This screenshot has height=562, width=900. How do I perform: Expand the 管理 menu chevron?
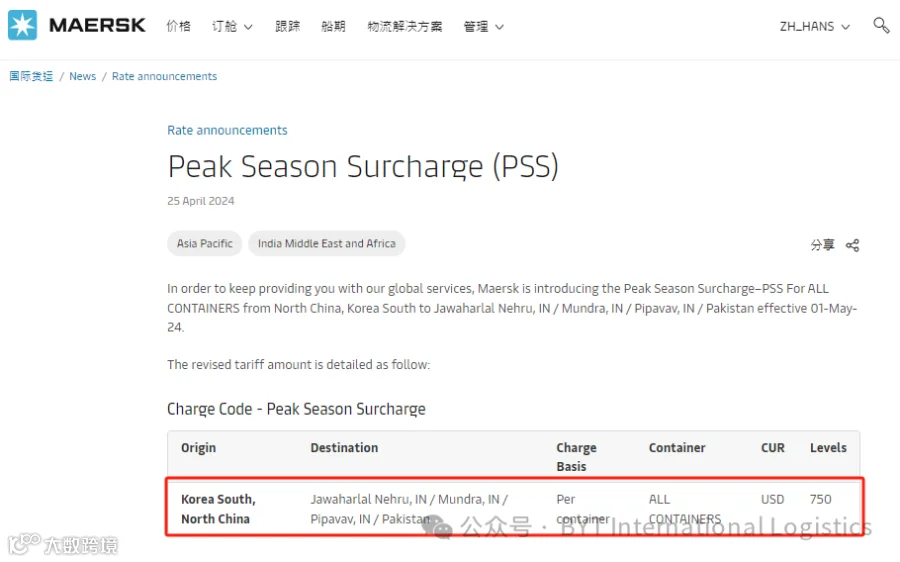[499, 27]
